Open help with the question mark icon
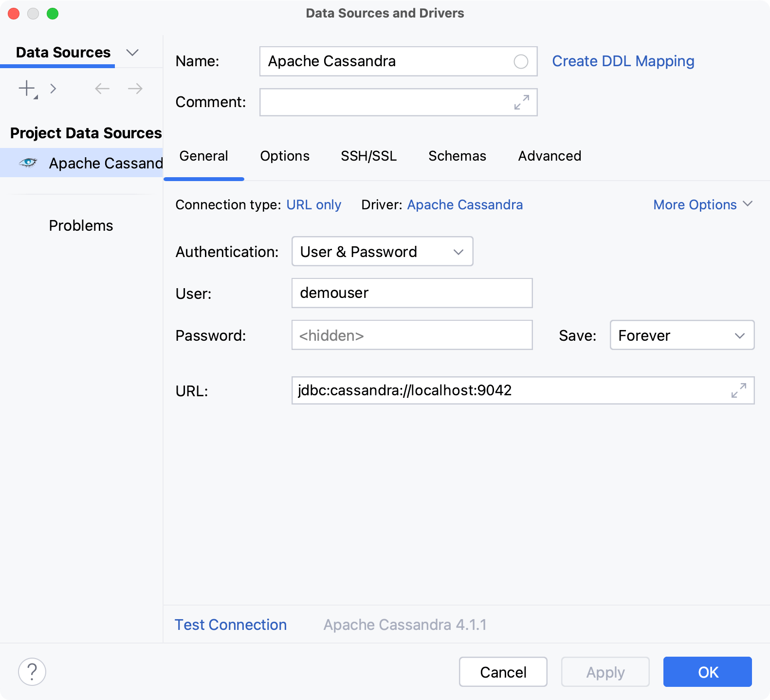 click(32, 672)
